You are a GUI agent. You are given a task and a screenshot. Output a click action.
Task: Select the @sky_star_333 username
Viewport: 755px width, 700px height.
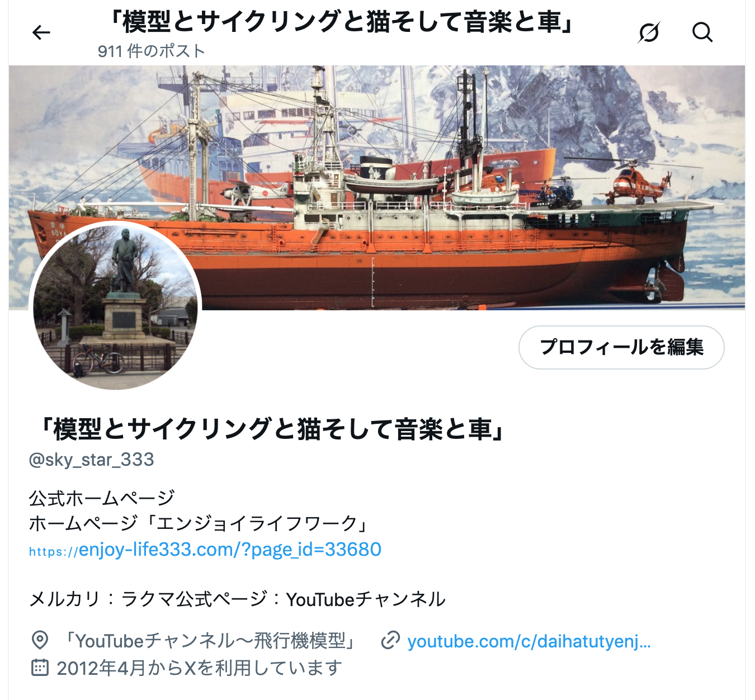coord(91,460)
